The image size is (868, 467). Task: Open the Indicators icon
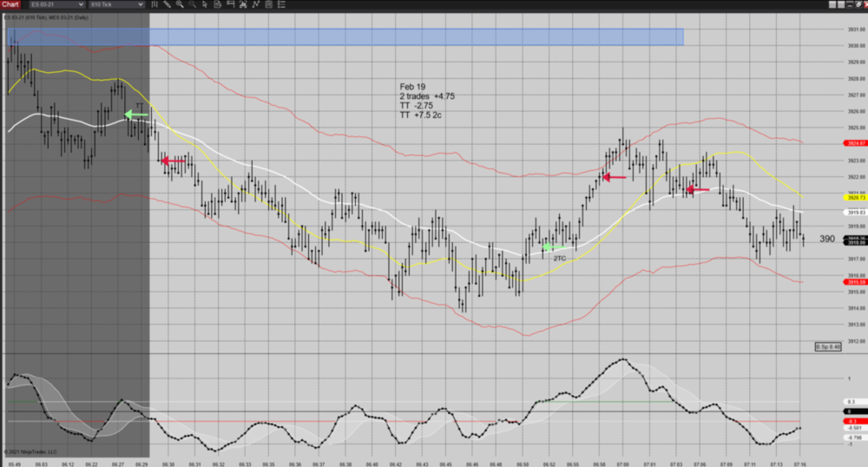point(256,4)
